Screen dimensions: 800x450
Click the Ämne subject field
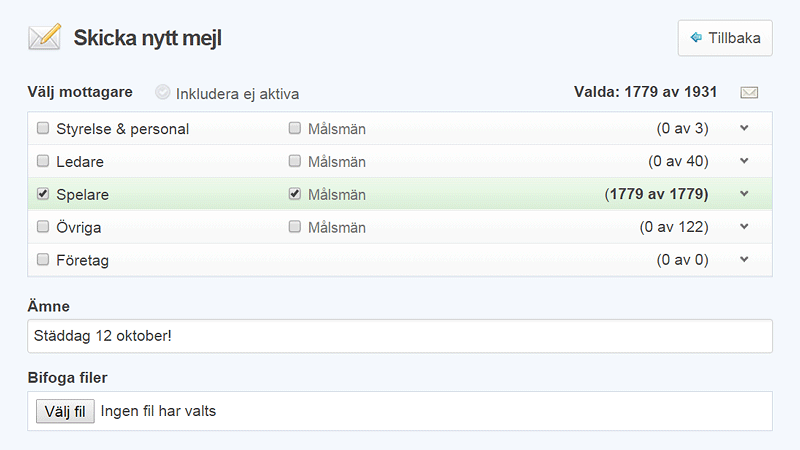[x=400, y=336]
